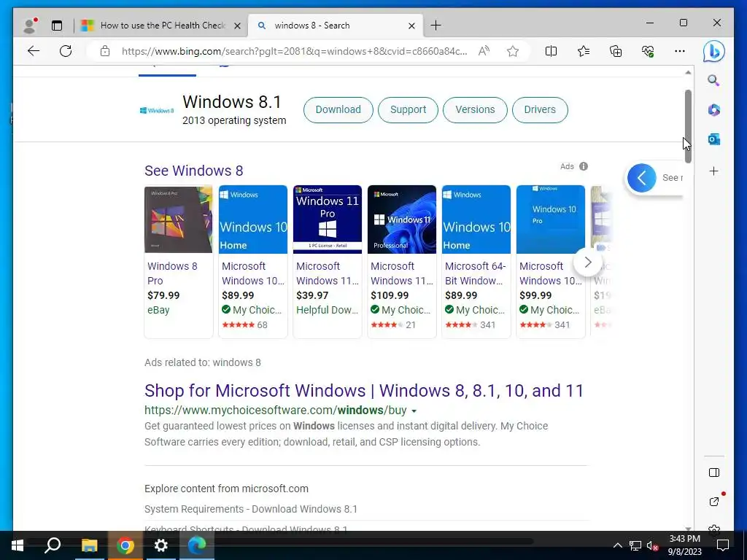
Task: Click the page vertical scrollbar thumb
Action: click(688, 126)
